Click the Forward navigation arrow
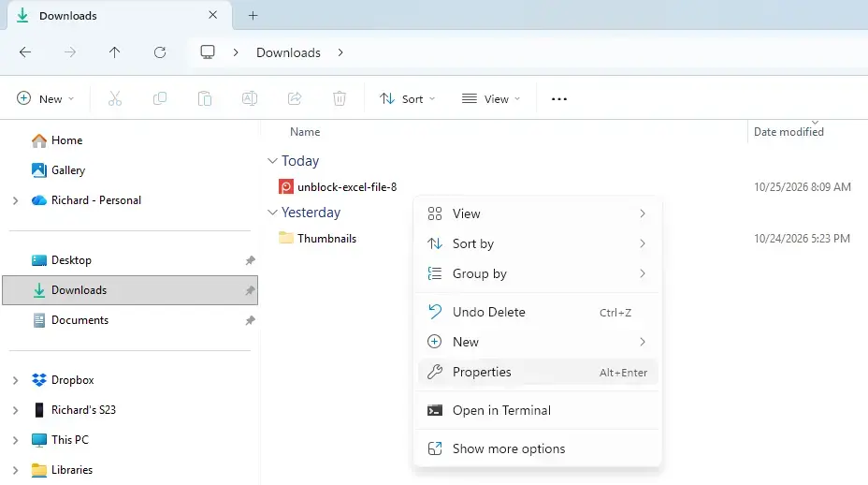Screen dimensions: 868x485 (x=70, y=52)
